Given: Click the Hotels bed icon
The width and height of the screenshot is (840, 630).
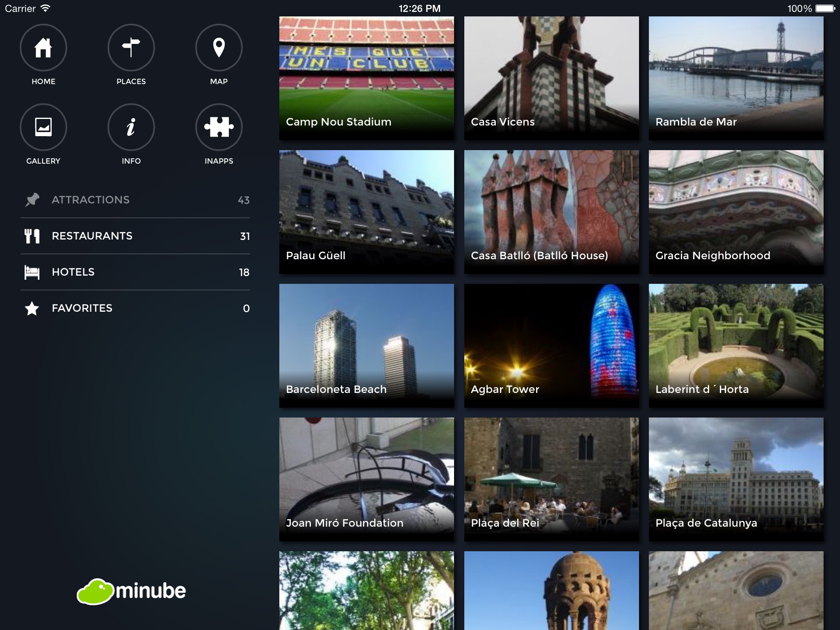Looking at the screenshot, I should click(32, 272).
